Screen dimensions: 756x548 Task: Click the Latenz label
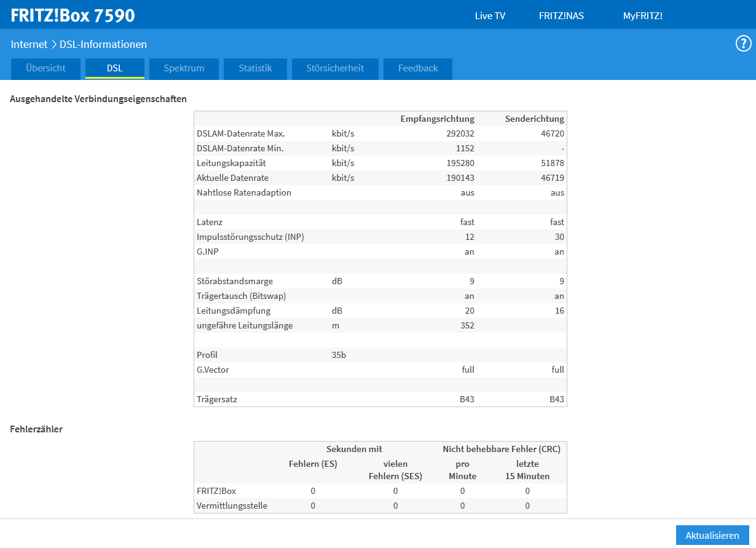click(x=210, y=222)
